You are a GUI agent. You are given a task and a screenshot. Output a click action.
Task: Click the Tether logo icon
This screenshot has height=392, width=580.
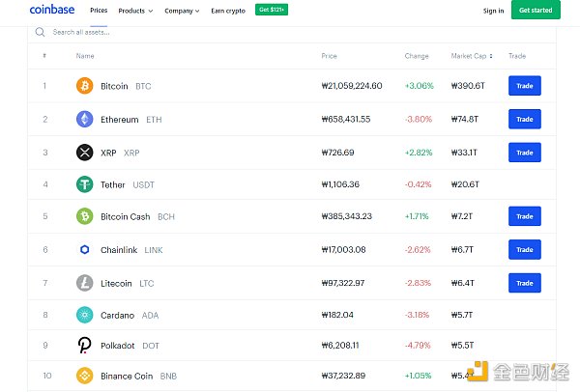[85, 184]
